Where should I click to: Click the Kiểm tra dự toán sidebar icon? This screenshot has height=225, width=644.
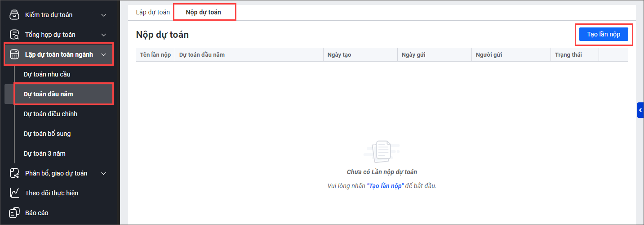click(x=14, y=15)
